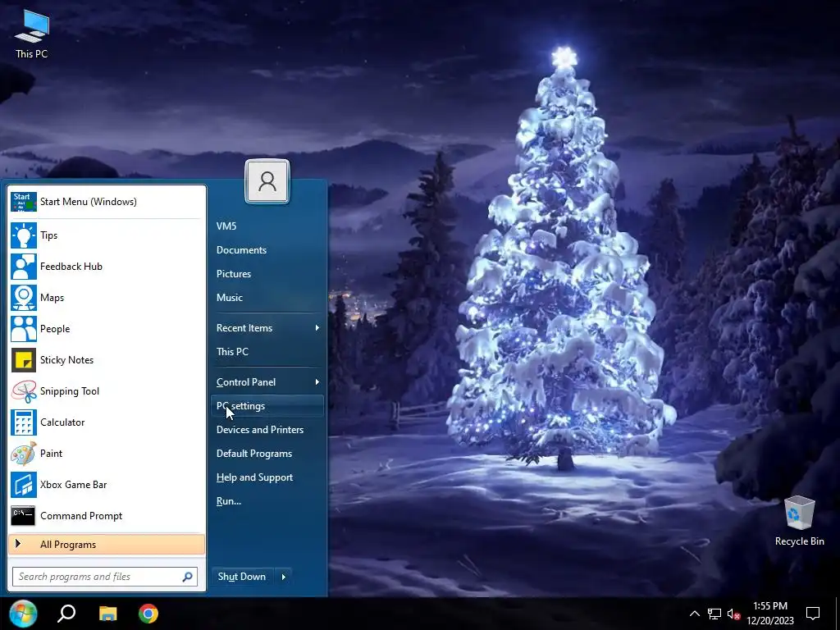Open the notification center icon

pyautogui.click(x=813, y=614)
